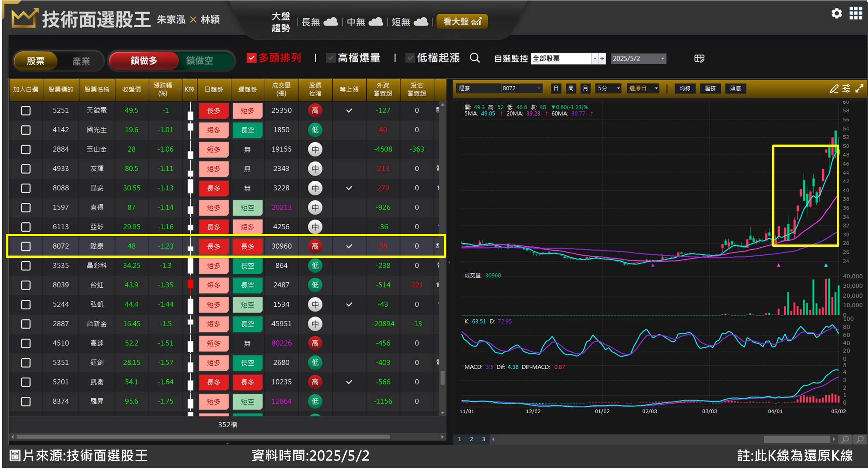Viewport: 868px width, 472px height.
Task: Toggle the 均線 moving average button
Action: (685, 88)
